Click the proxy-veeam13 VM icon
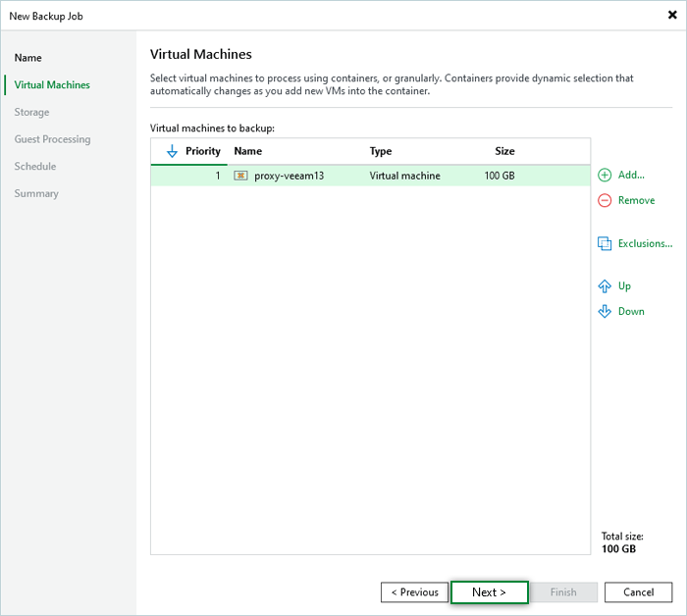687x616 pixels. point(240,177)
